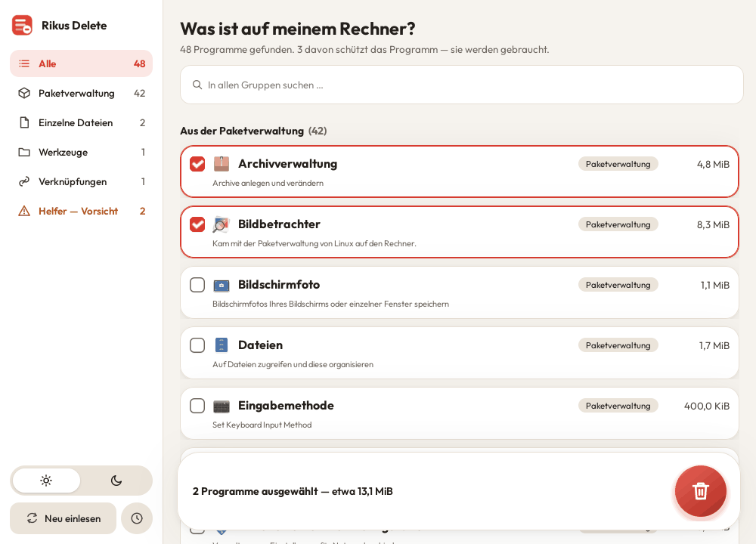Click '2 Programme ausgewählt — etwa 13,1 MiB'
Viewport: 756px width, 544px height.
pos(293,491)
